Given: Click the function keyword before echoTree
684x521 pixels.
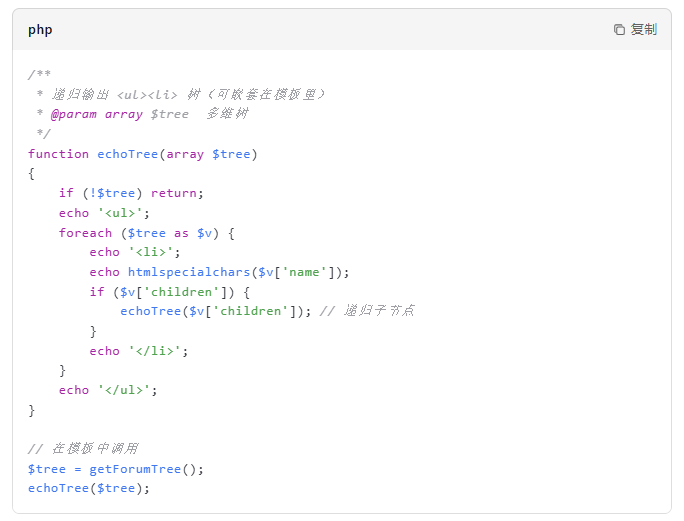Looking at the screenshot, I should tap(58, 154).
